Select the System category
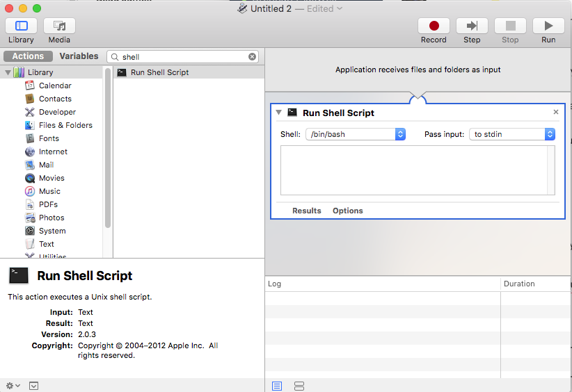Screen dimensions: 572x392 click(52, 231)
